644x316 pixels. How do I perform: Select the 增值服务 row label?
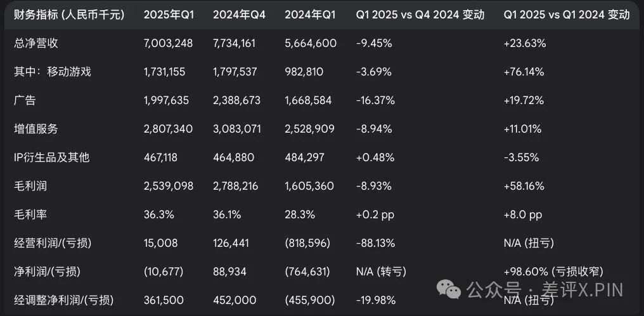[35, 129]
